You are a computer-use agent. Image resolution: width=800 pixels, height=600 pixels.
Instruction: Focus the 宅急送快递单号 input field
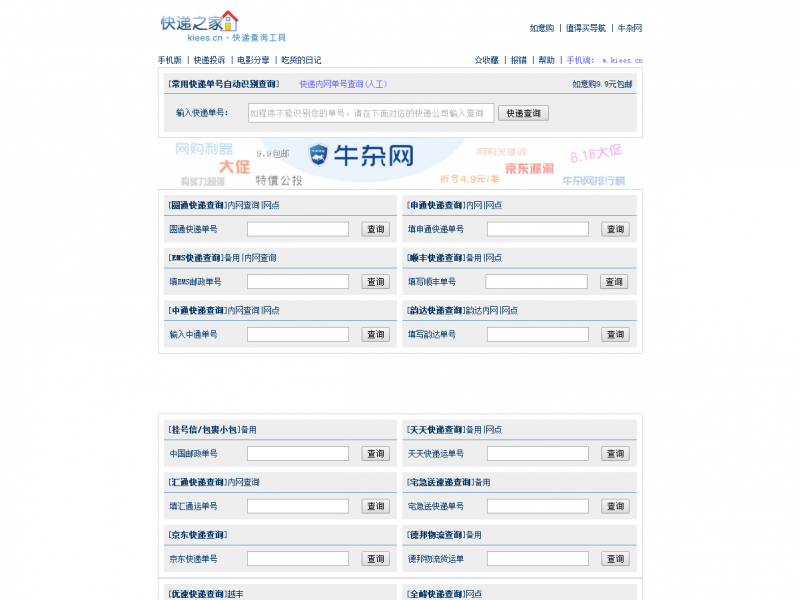click(538, 506)
